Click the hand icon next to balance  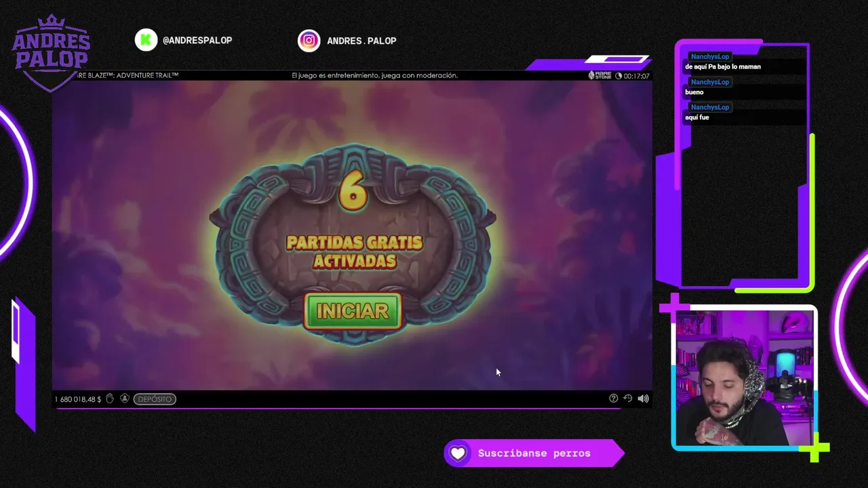pos(110,399)
